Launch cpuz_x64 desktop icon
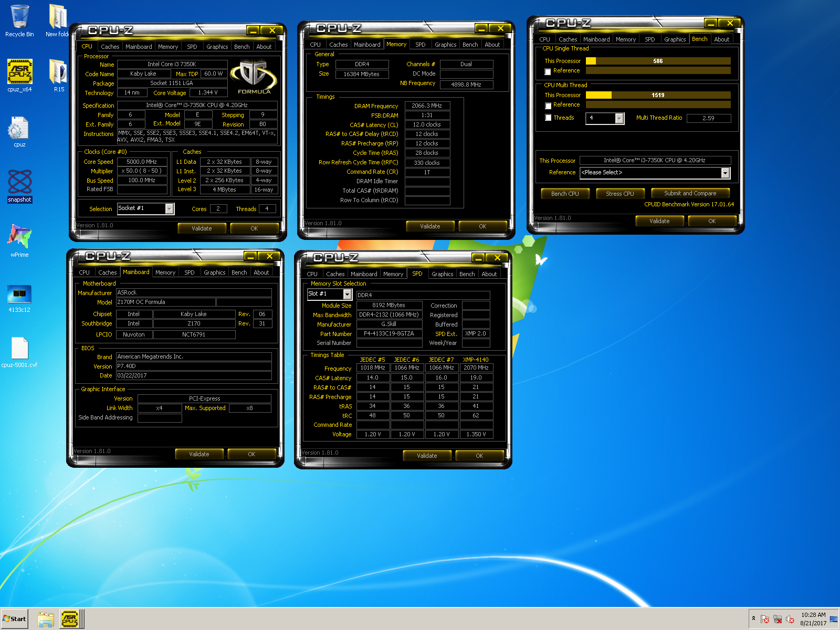 pyautogui.click(x=19, y=76)
